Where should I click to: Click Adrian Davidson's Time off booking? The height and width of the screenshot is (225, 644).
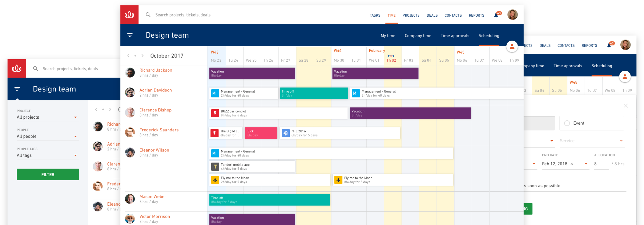[314, 93]
